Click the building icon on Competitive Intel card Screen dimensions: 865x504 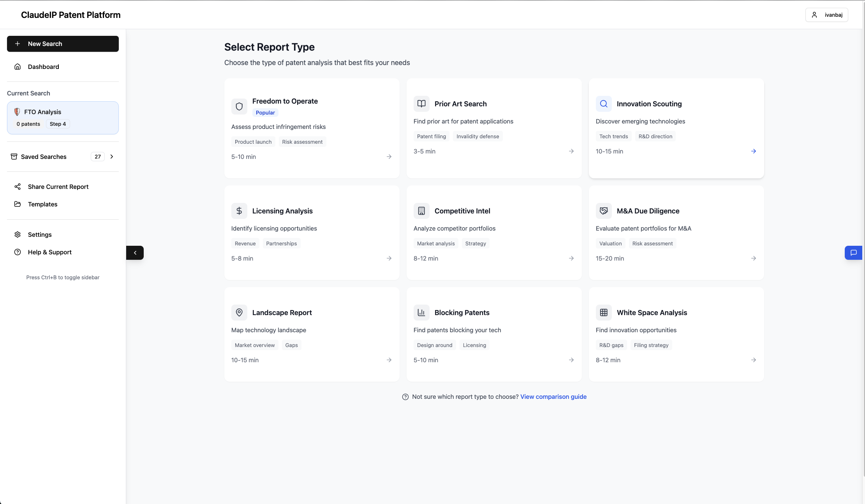tap(421, 211)
